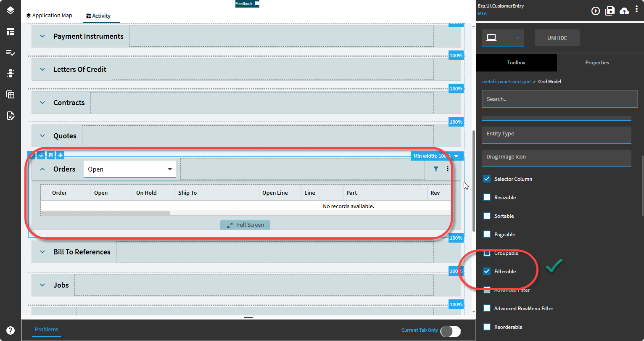Click the filter funnel icon in the Orders panel
Viewport: 644px width, 341px height.
436,169
